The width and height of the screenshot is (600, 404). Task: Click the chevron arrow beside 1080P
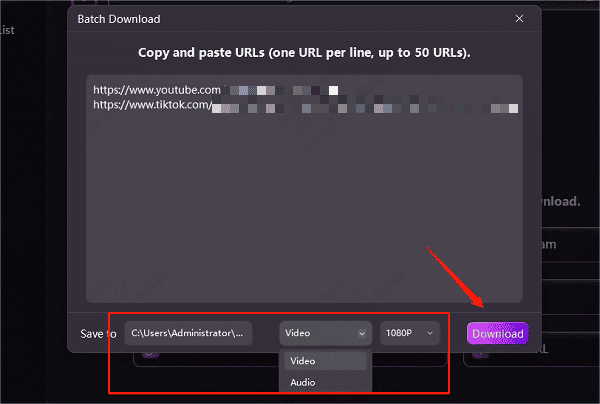point(431,333)
